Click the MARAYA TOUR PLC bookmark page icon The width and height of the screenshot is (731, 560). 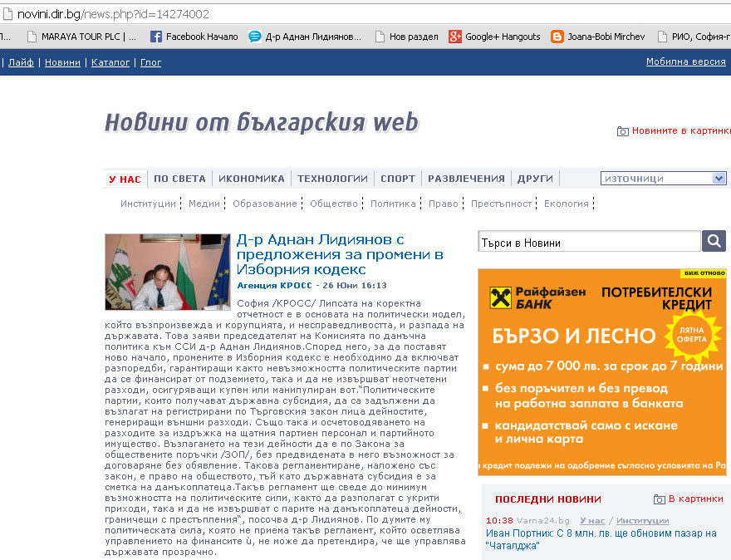tap(32, 37)
